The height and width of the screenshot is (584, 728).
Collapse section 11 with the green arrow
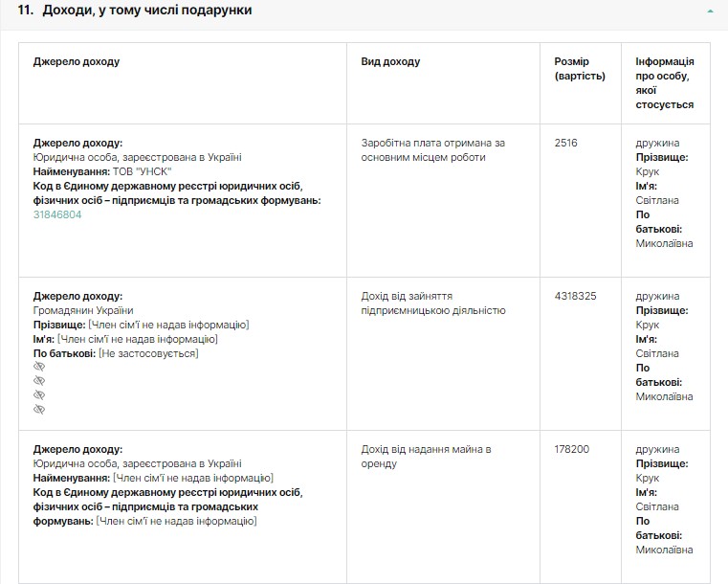710,11
